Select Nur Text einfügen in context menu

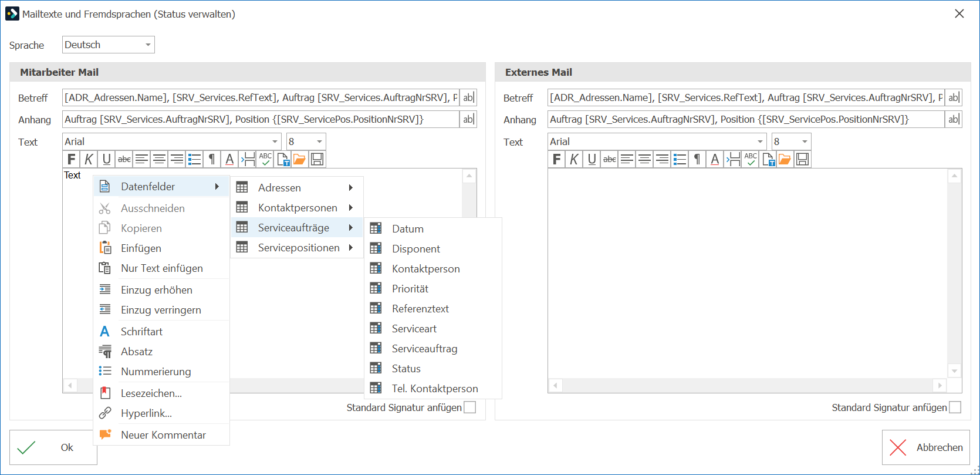point(161,268)
